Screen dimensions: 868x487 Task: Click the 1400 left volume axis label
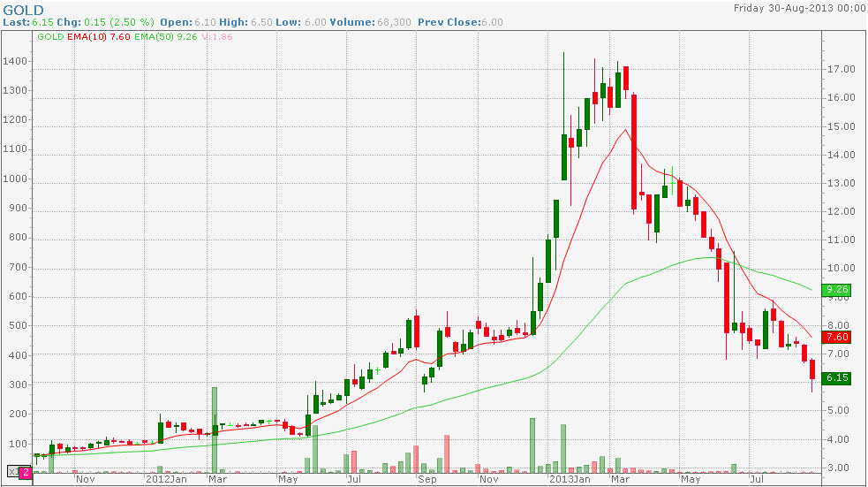click(14, 61)
